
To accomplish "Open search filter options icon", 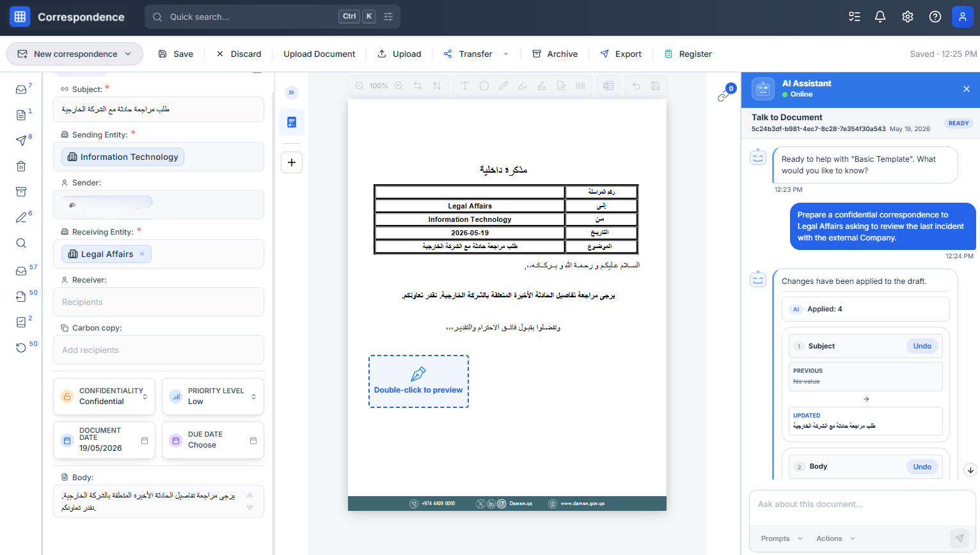I will (x=388, y=17).
